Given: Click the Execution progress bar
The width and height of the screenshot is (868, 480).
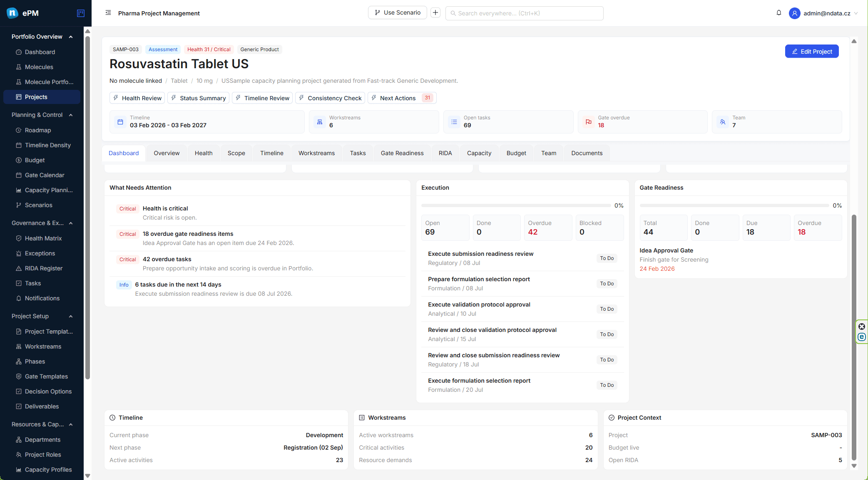Looking at the screenshot, I should (x=516, y=205).
